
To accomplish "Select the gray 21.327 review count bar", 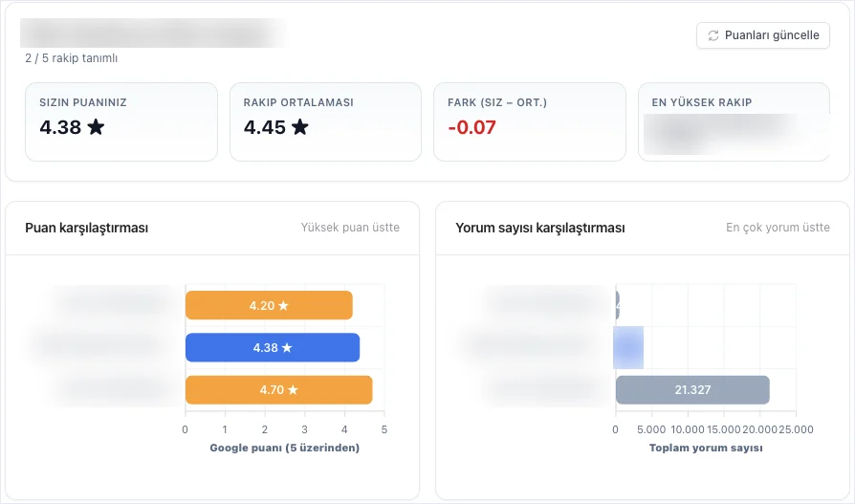I will tap(692, 390).
